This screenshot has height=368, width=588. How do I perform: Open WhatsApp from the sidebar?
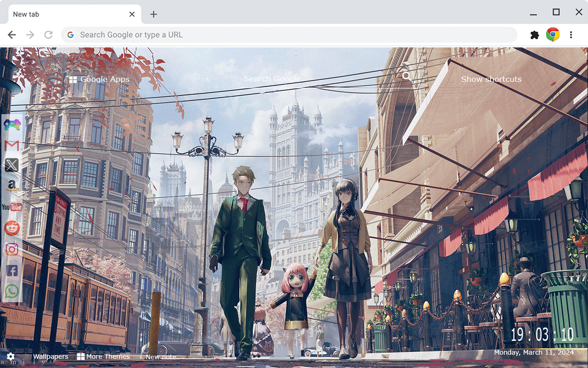[11, 291]
